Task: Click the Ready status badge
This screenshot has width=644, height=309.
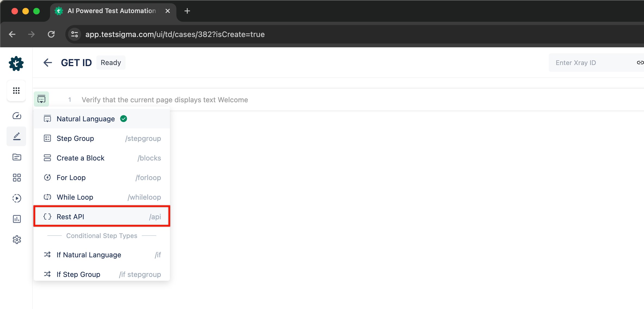Action: pos(111,62)
